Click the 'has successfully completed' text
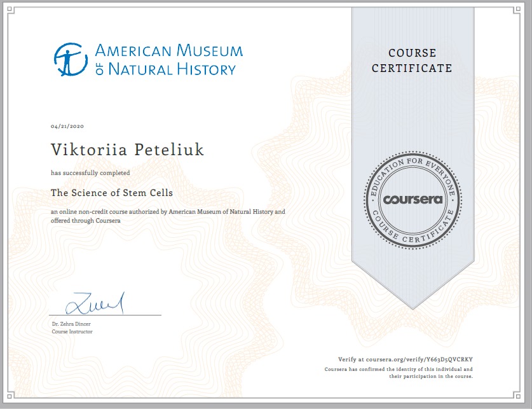Screen dimensions: 532x409 pyautogui.click(x=90, y=173)
